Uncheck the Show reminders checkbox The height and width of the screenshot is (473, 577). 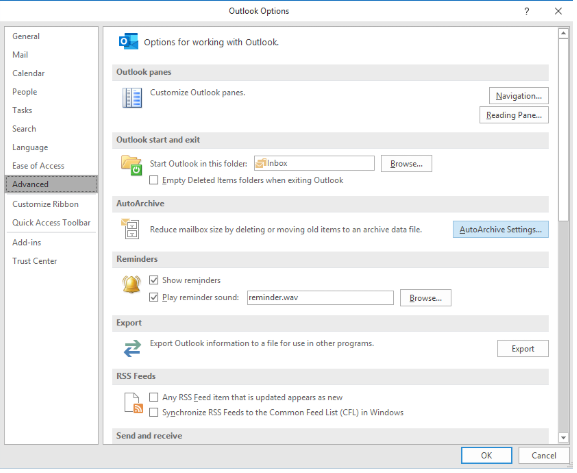pyautogui.click(x=153, y=280)
